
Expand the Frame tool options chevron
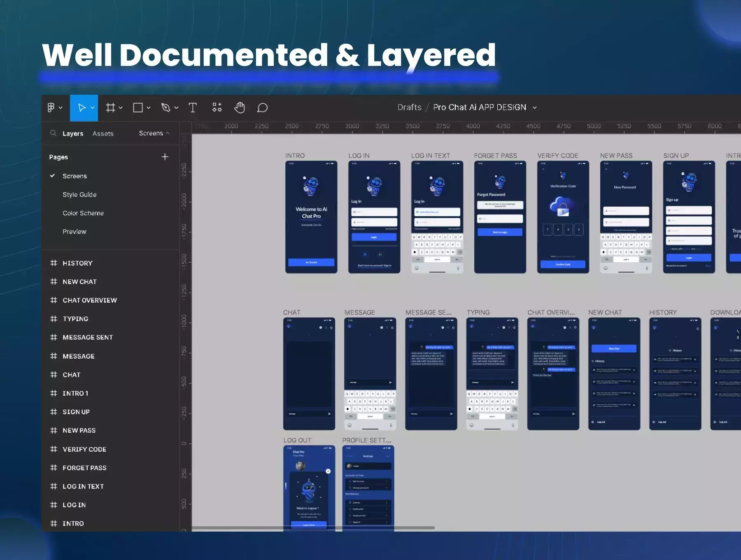[121, 107]
